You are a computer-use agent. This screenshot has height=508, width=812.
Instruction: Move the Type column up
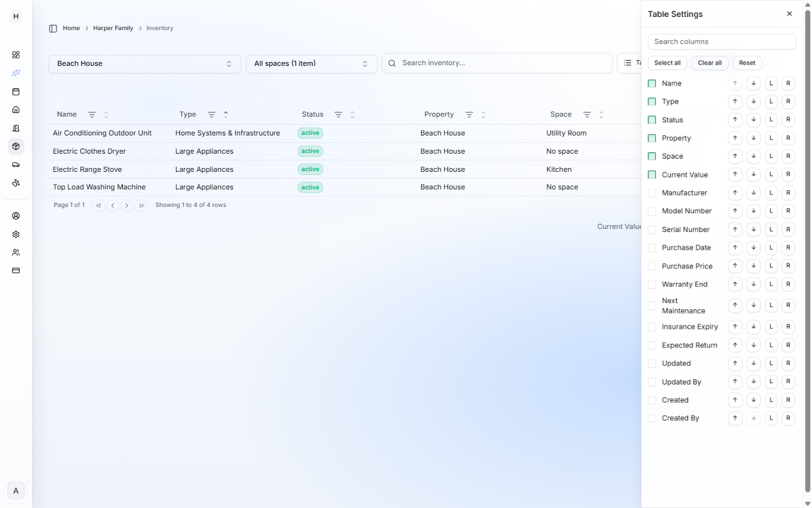click(736, 102)
